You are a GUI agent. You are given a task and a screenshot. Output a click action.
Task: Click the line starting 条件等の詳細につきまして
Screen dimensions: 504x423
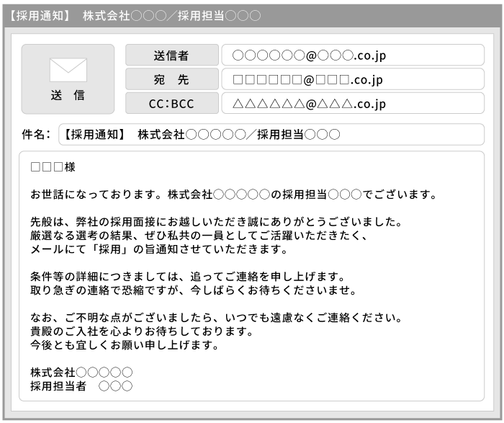coord(188,276)
